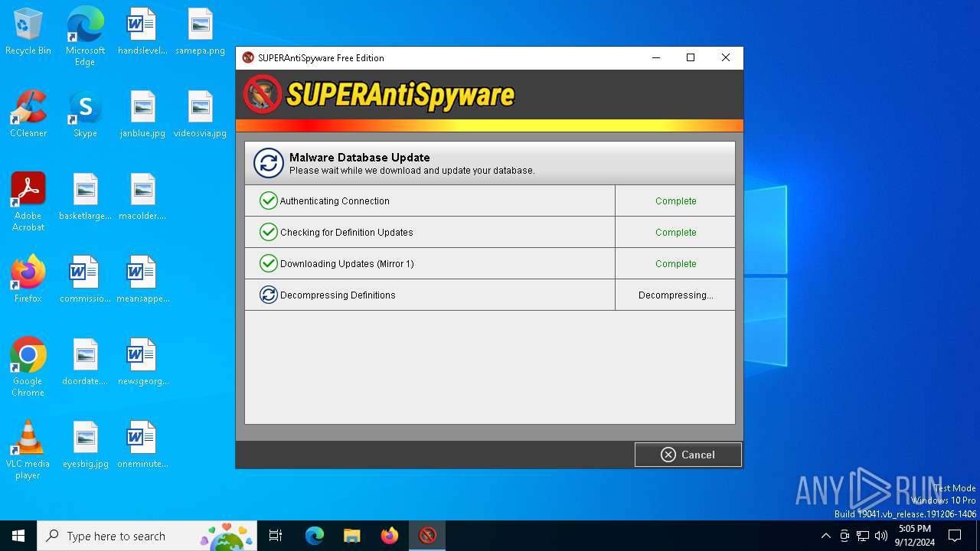Image resolution: width=980 pixels, height=551 pixels.
Task: Click Complete status of Checking for Definition Updates
Action: tap(675, 233)
